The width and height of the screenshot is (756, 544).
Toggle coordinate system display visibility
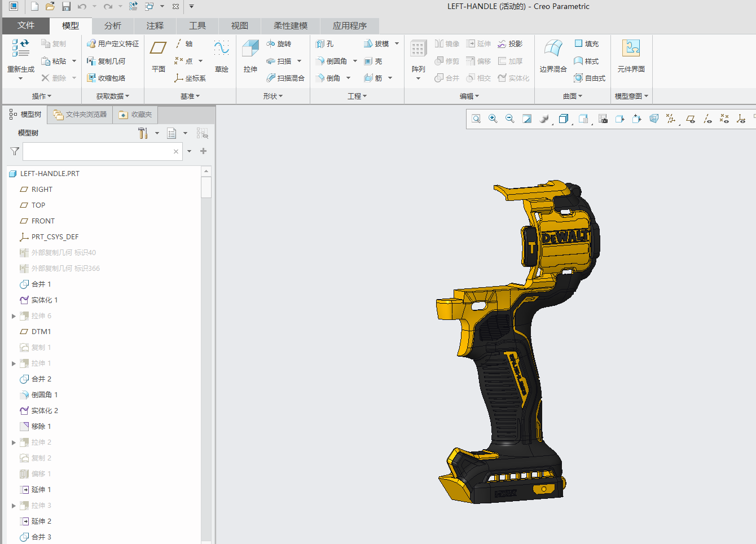click(741, 119)
